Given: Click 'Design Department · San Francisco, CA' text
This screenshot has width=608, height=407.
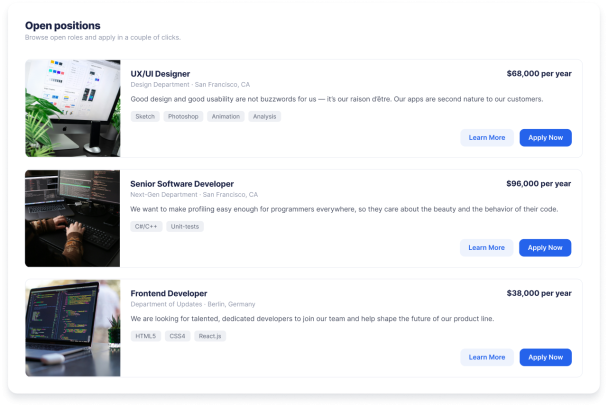Looking at the screenshot, I should point(190,85).
